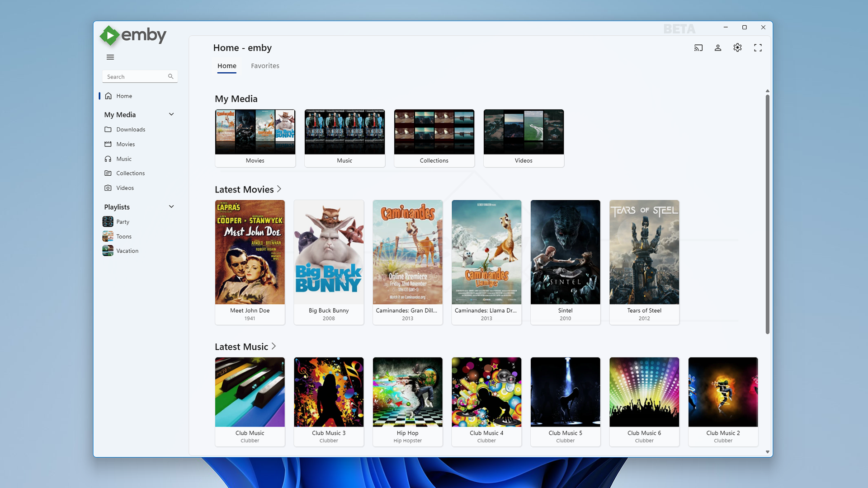Click the scrollbar up arrow
The width and height of the screenshot is (868, 488).
tap(767, 91)
